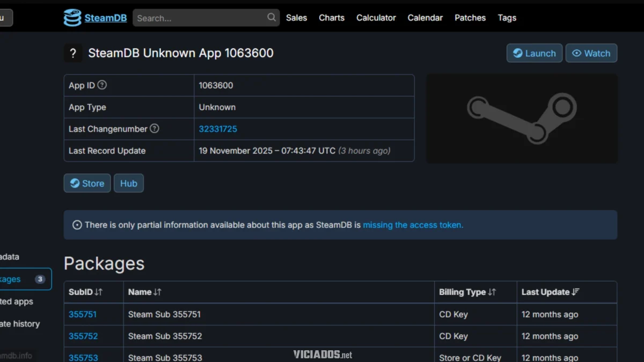Sort packages by Billing Type column
The image size is (644, 362).
pyautogui.click(x=467, y=292)
